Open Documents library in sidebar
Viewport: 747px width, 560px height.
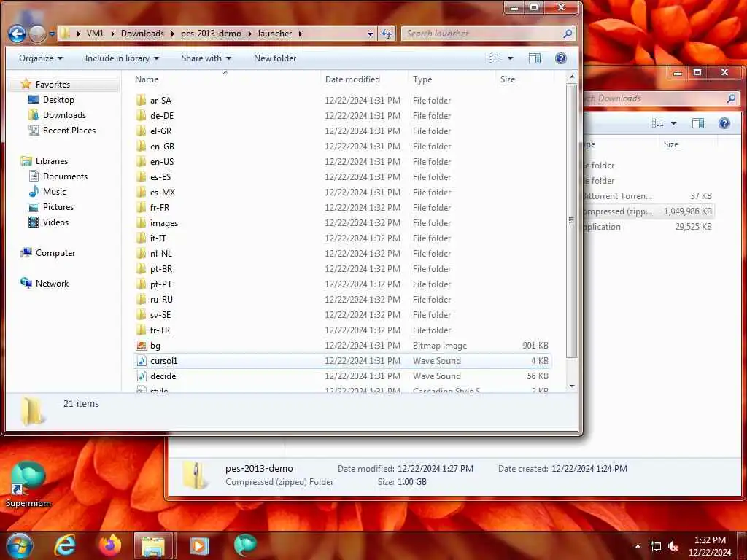coord(65,176)
